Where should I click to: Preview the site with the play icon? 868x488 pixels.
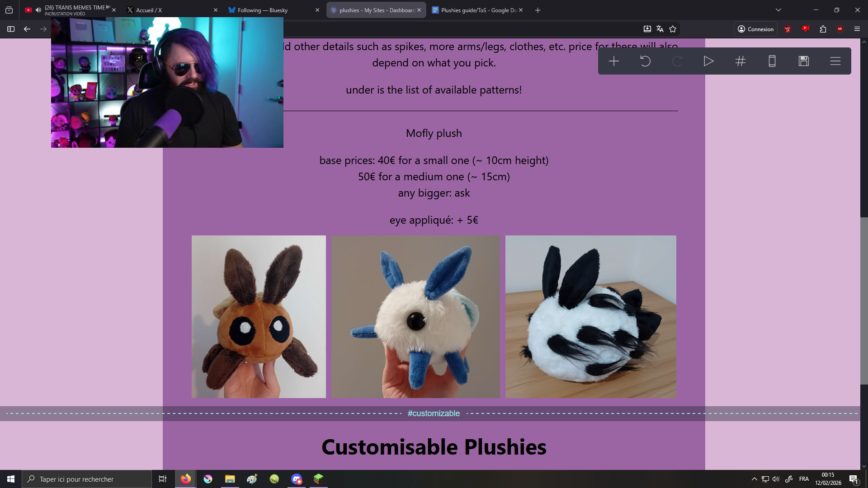pyautogui.click(x=708, y=61)
